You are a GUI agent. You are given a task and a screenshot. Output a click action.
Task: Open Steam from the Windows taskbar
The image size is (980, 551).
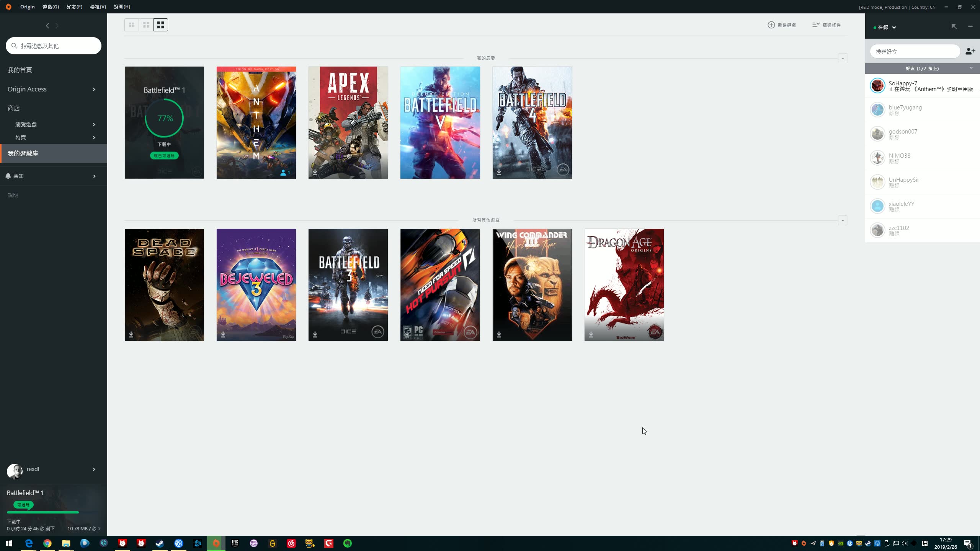coord(160,543)
